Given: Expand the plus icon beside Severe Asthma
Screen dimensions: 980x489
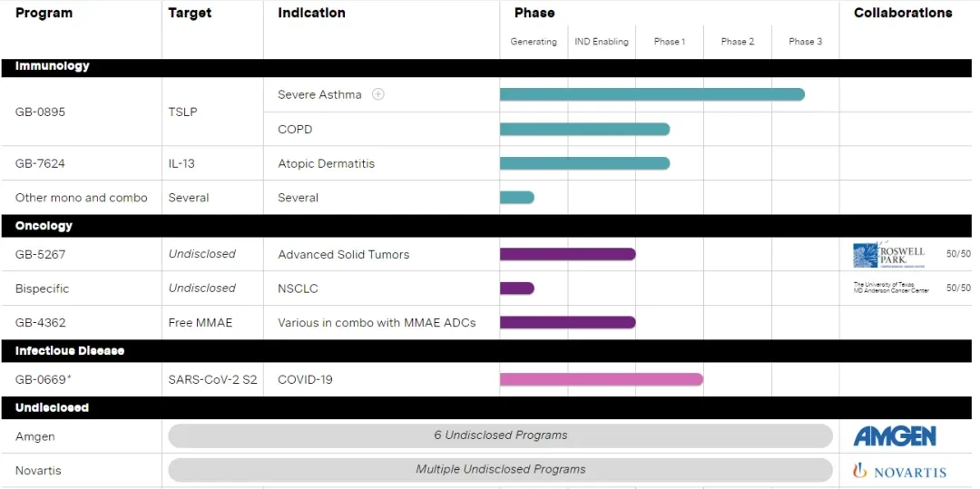Looking at the screenshot, I should point(377,95).
